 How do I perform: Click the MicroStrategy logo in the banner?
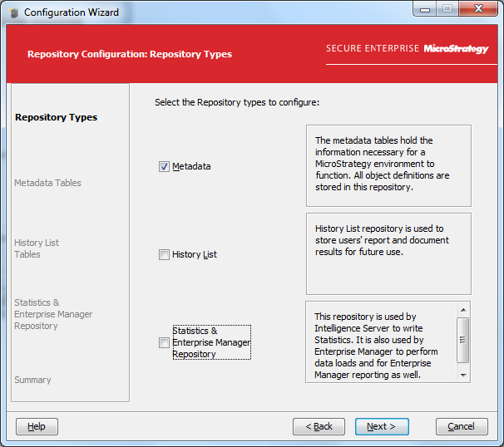click(456, 49)
